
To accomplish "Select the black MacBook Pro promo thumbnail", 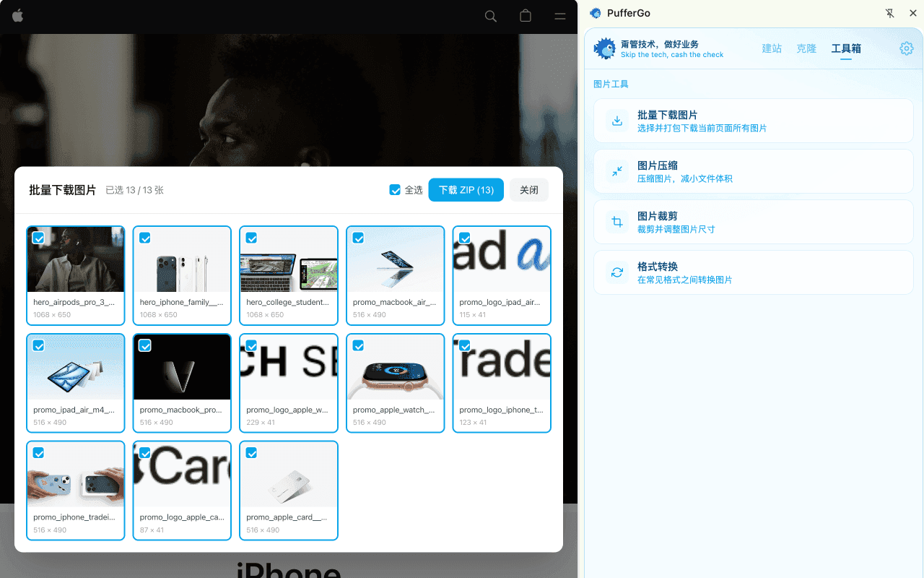I will point(183,367).
